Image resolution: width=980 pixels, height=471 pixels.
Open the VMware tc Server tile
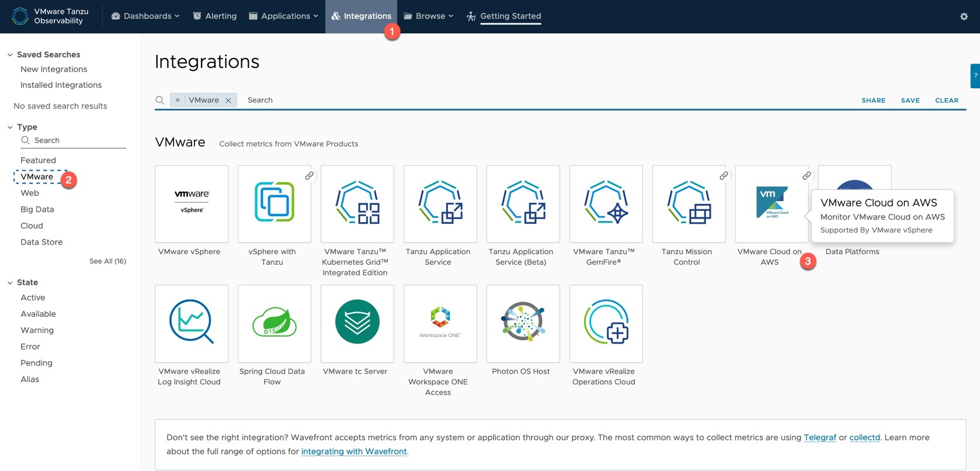357,324
